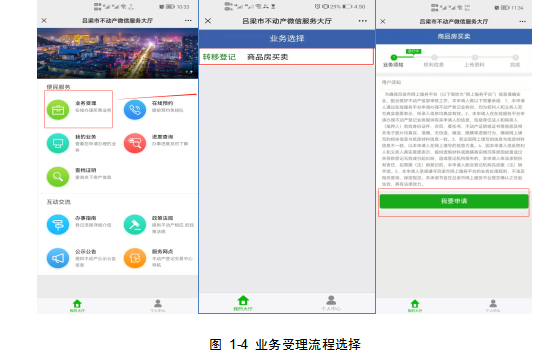Viewport: 548px width, 361px height.
Task: Open 个人中心 tab in middle screen
Action: tap(331, 303)
